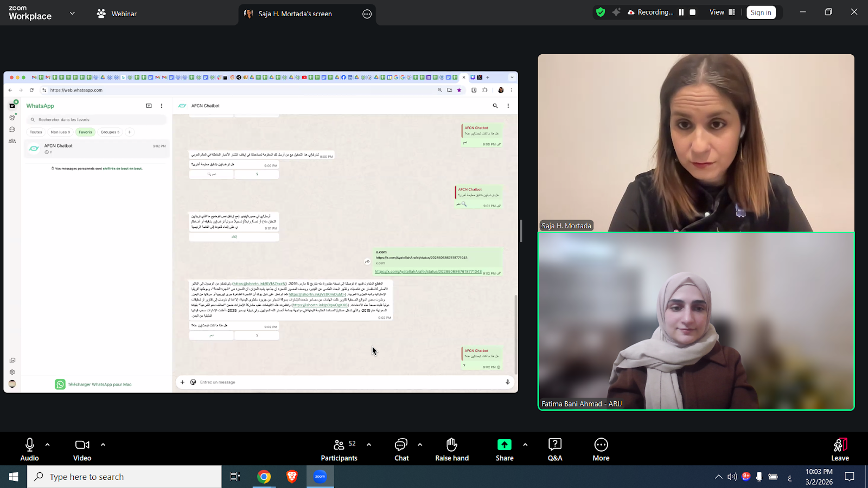Viewport: 868px width, 488px height.
Task: Open screen share options ellipsis
Action: (x=367, y=14)
